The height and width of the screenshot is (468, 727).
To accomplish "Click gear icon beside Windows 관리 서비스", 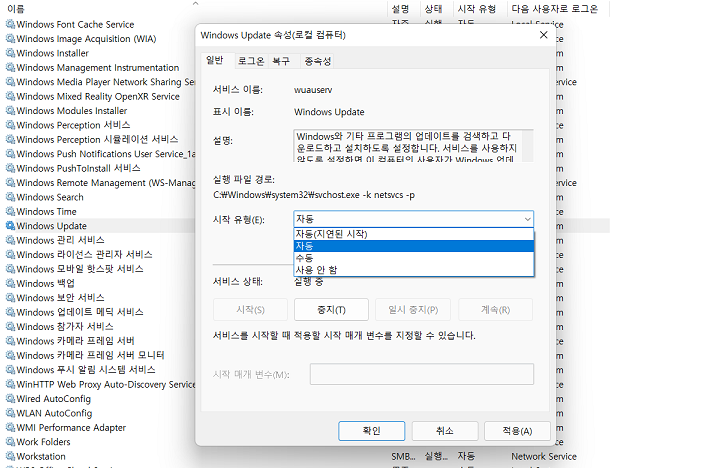I will pos(10,240).
